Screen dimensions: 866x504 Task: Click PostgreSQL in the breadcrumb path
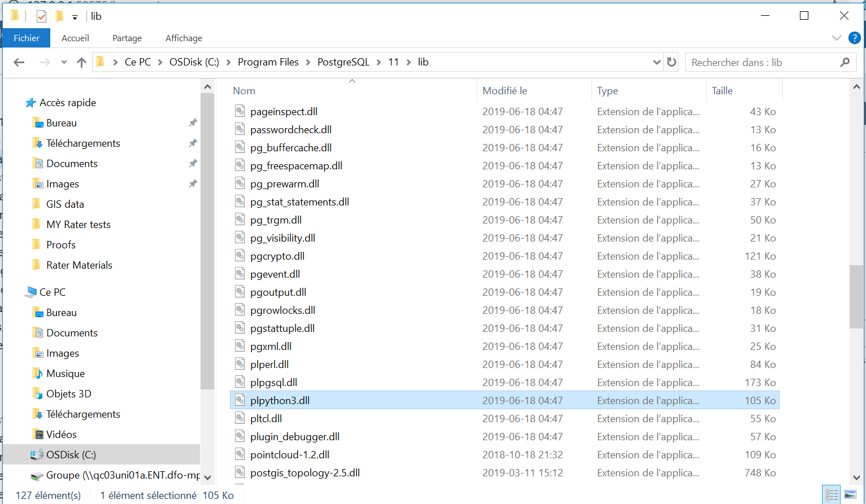coord(343,62)
